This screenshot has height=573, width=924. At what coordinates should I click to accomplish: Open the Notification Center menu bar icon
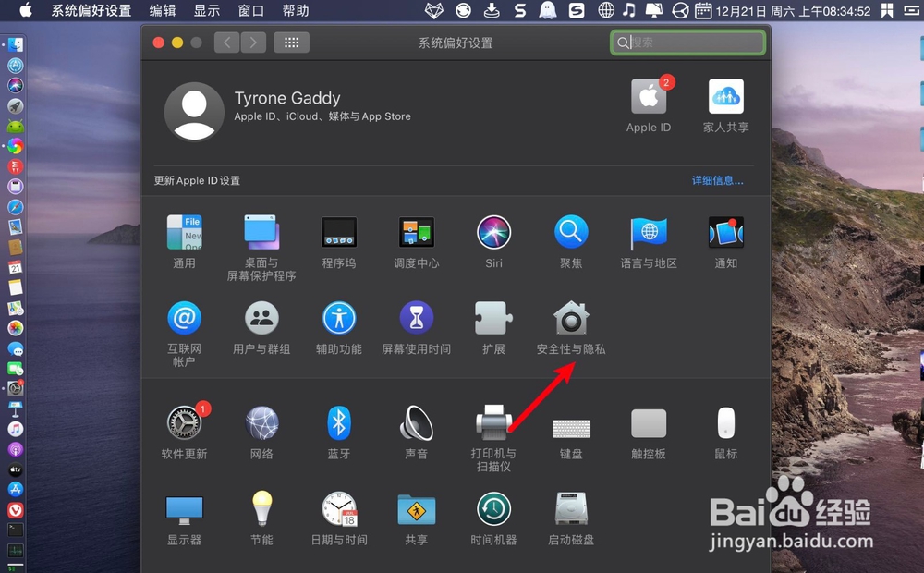click(x=911, y=10)
